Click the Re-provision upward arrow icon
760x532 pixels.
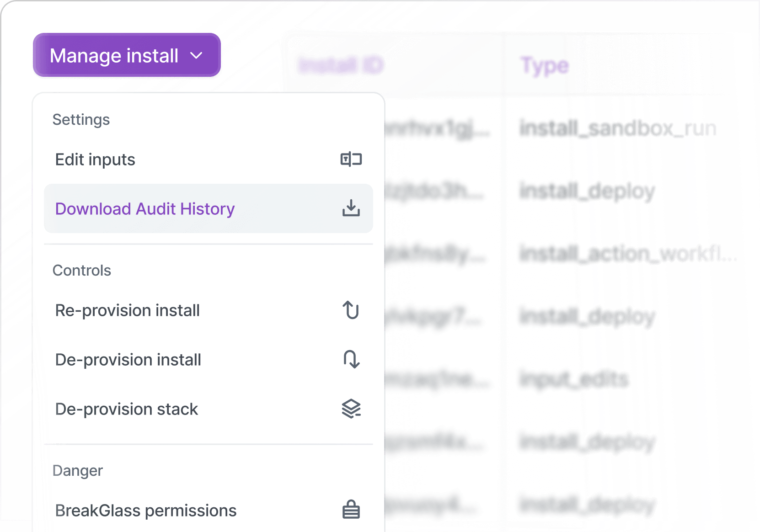click(x=351, y=310)
